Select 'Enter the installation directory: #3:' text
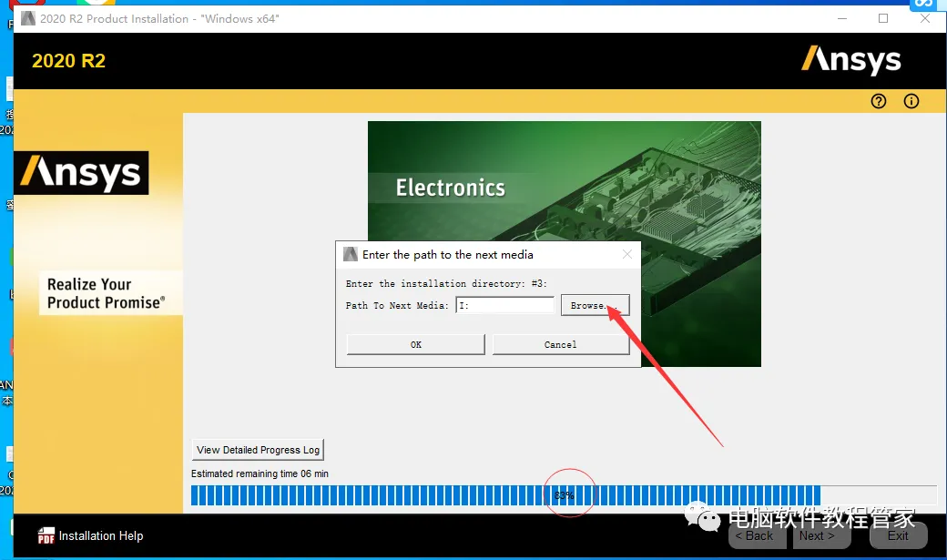Viewport: 947px width, 560px height. click(446, 283)
